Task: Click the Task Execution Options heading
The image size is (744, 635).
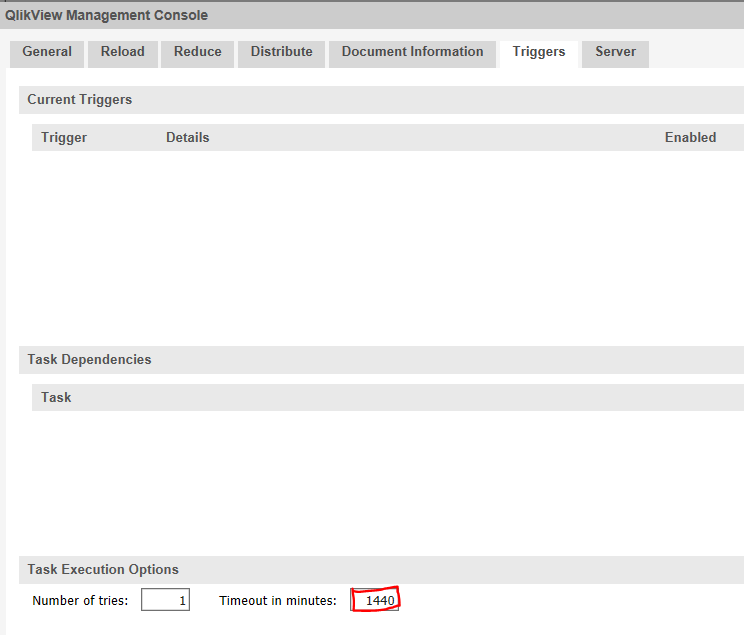Action: [x=103, y=570]
